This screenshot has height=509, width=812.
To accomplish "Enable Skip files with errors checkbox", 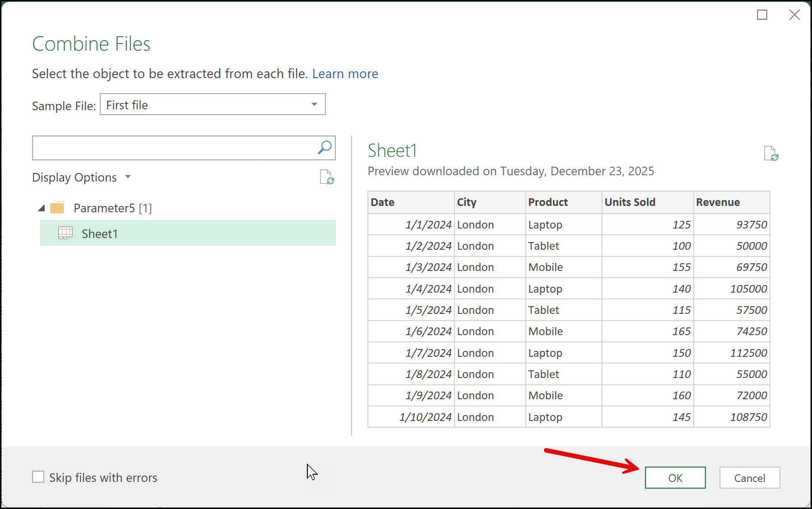I will point(38,477).
